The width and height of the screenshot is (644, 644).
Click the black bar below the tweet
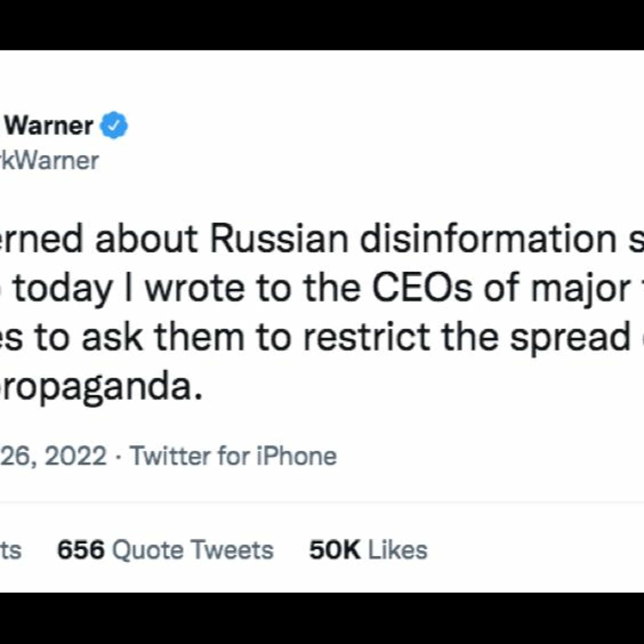point(322,618)
